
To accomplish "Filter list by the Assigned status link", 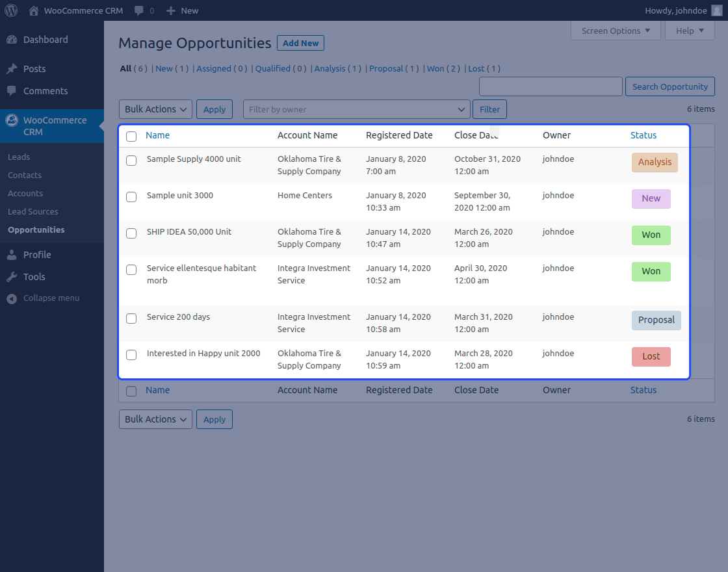I will (214, 69).
